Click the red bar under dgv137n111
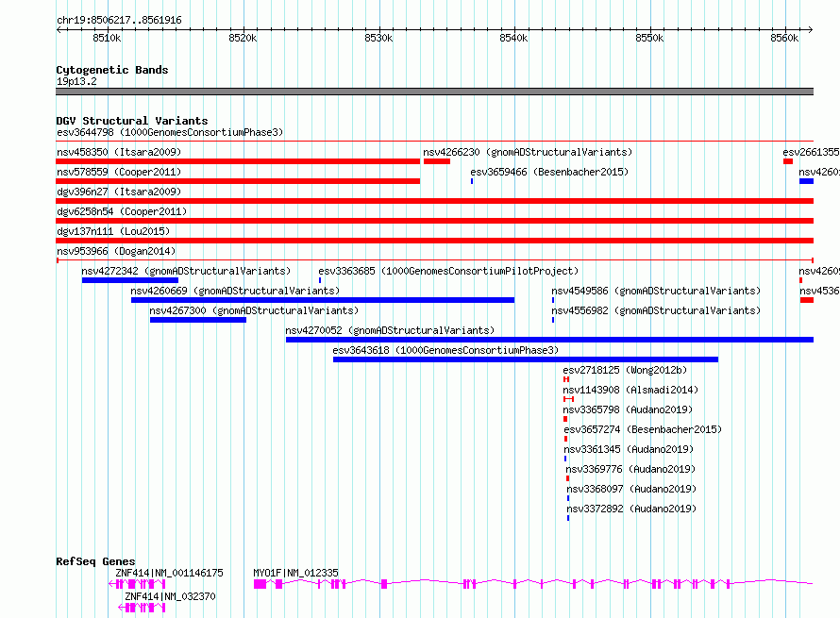Viewport: 840px width, 618px height. pos(434,241)
